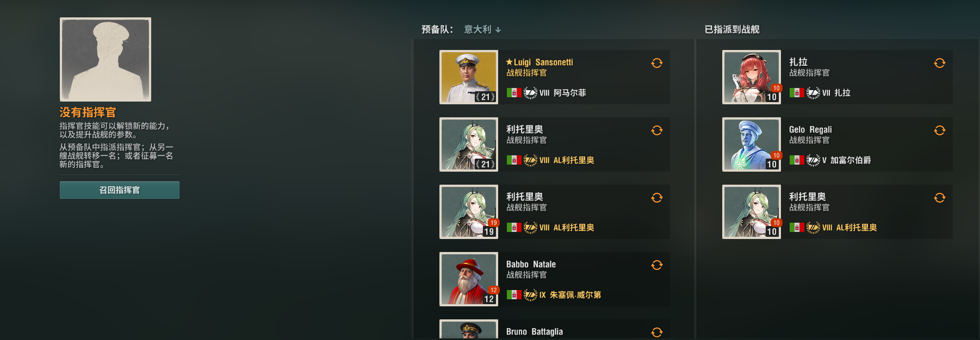Select 扎拉 commander portrait
Screen dimensions: 980x340
[x=752, y=77]
